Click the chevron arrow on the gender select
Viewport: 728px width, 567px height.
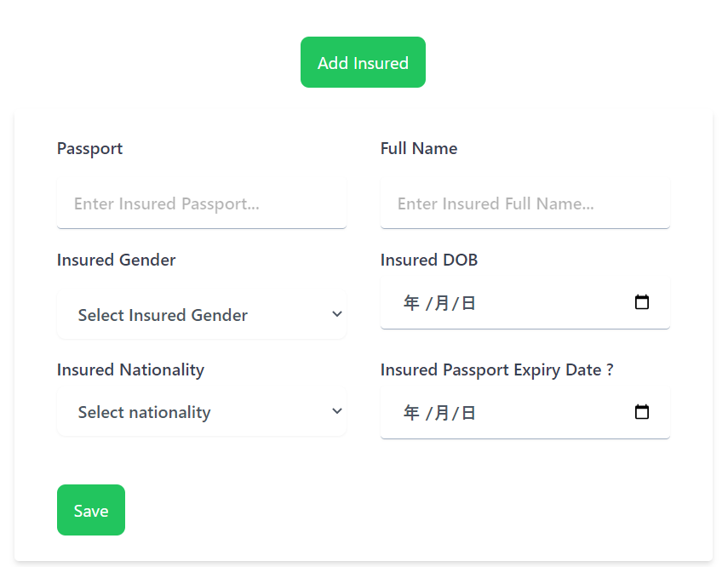point(337,314)
